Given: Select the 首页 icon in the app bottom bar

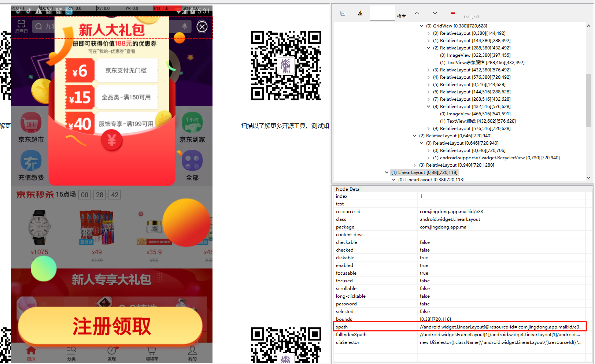Looking at the screenshot, I should 31,353.
